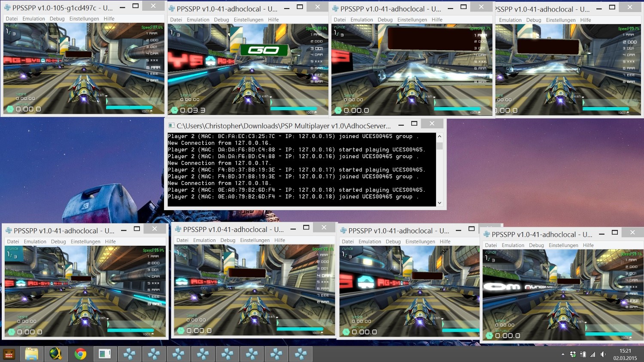The height and width of the screenshot is (362, 644).
Task: Click console scrollbar up arrow
Action: [x=439, y=136]
